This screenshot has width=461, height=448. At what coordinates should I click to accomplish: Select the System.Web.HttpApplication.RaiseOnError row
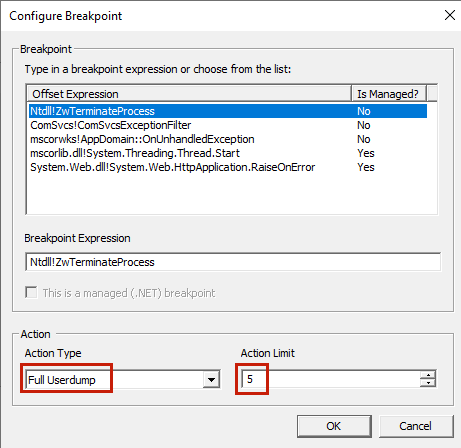point(228,167)
